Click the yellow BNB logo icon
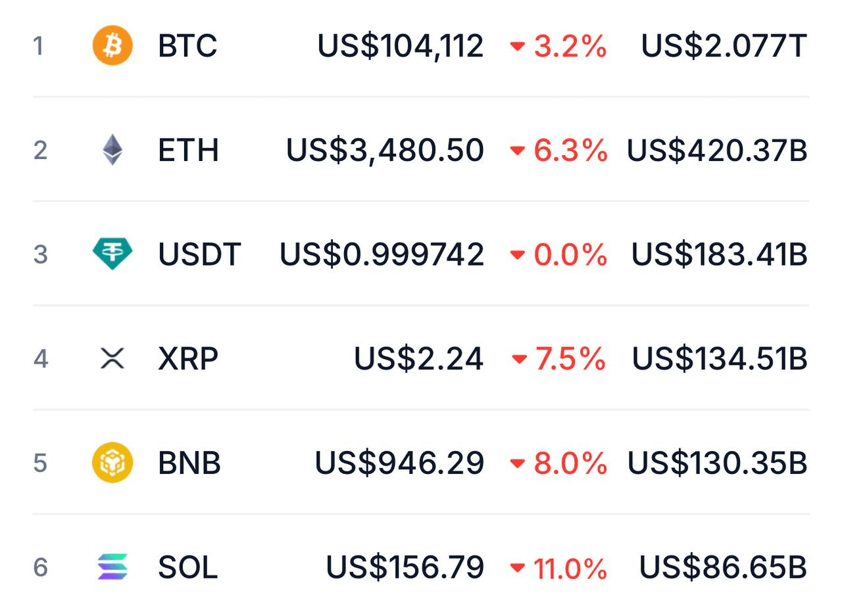Screen dimensions: 842x616 click(x=112, y=463)
